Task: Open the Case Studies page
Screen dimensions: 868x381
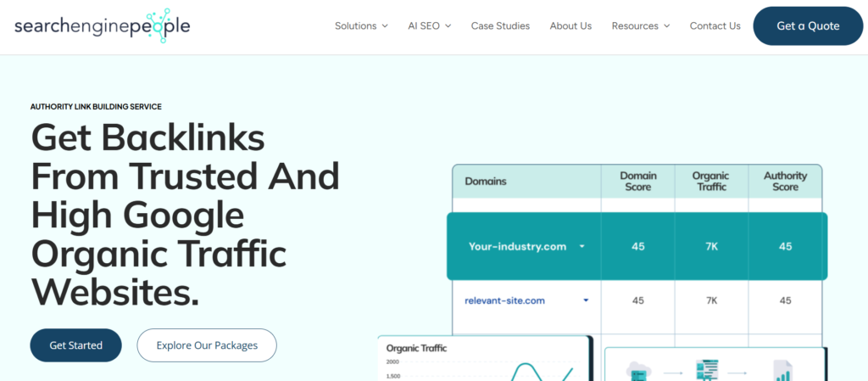Action: coord(500,26)
